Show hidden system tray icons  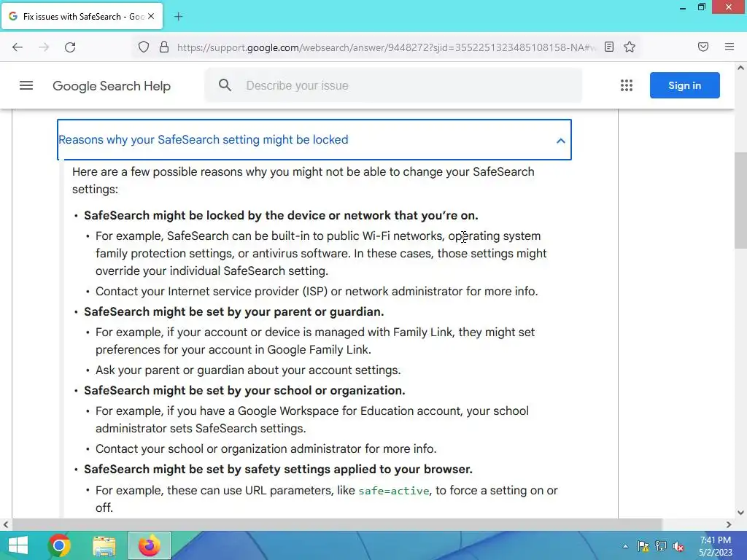(625, 546)
